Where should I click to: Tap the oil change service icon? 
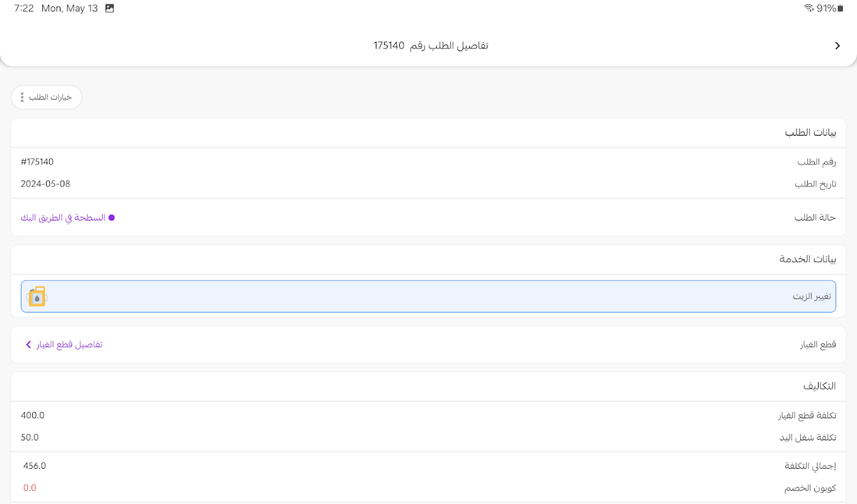(37, 297)
